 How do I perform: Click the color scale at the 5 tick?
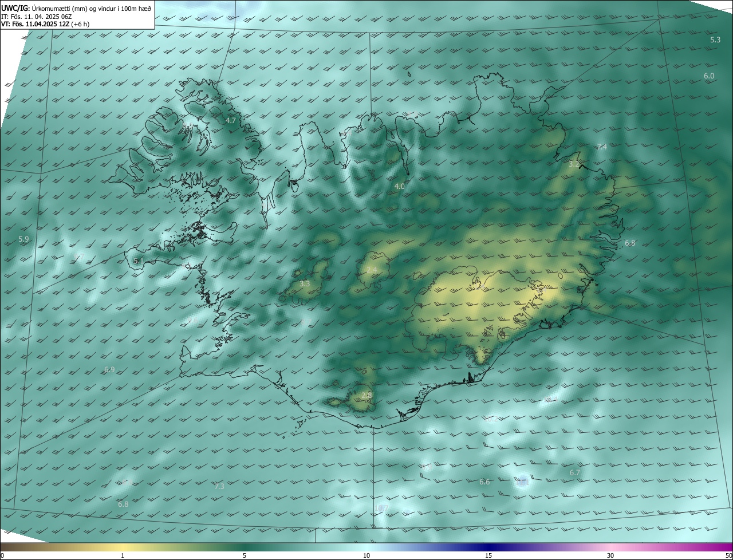tap(245, 555)
